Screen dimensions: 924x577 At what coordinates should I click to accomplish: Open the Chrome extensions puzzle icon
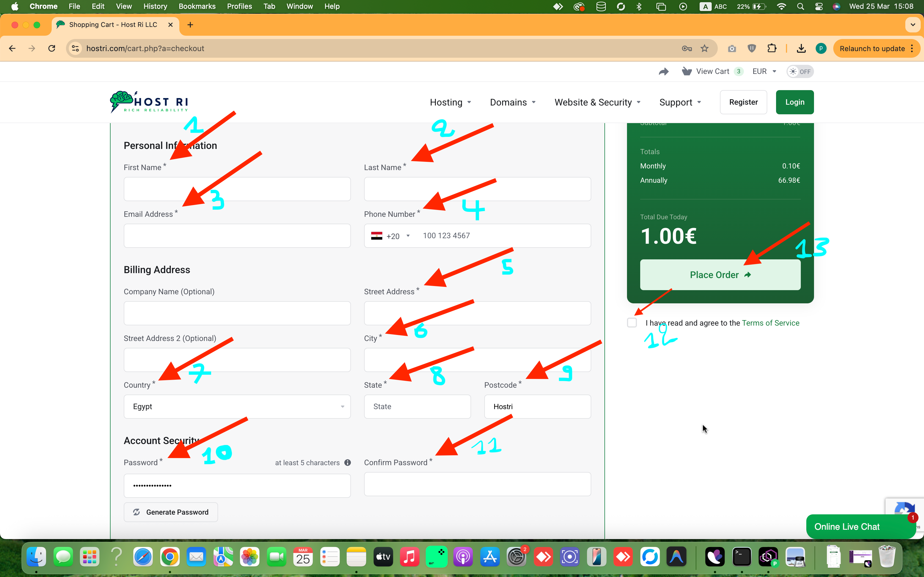772,48
